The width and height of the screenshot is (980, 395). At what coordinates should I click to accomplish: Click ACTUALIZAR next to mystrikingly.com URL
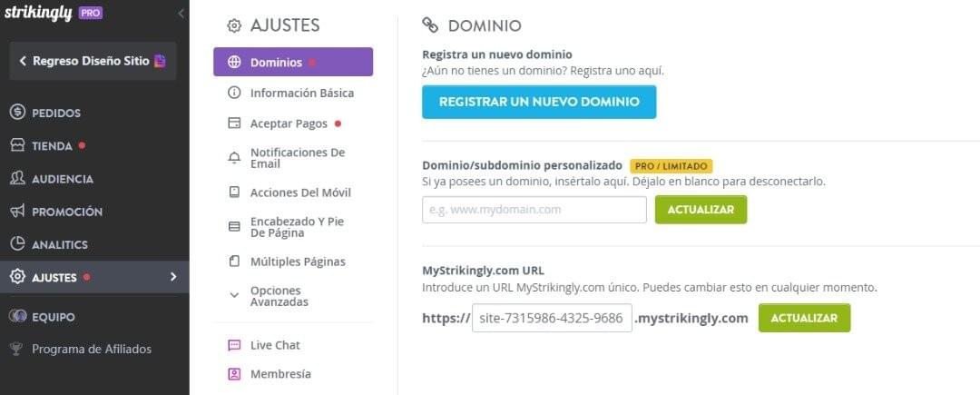tap(804, 318)
